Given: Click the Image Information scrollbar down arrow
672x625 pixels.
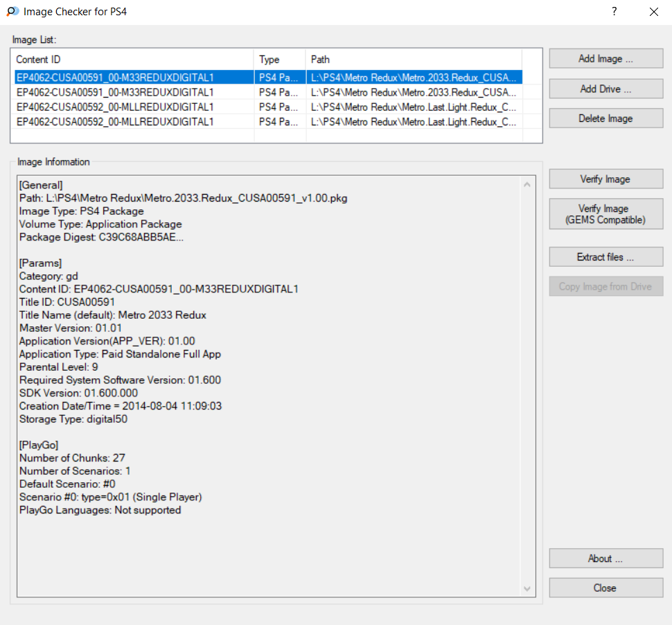Looking at the screenshot, I should [528, 588].
